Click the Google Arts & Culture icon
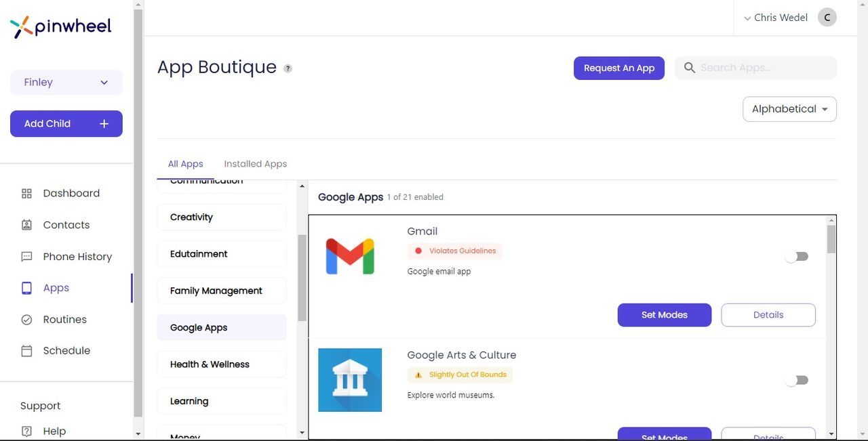Viewport: 868px width, 441px height. (x=350, y=380)
